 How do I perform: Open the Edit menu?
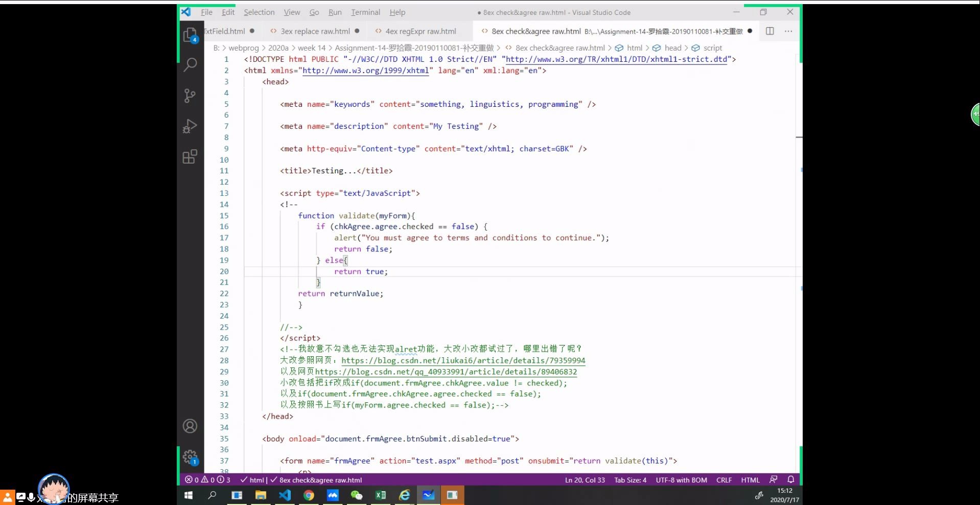pos(228,12)
